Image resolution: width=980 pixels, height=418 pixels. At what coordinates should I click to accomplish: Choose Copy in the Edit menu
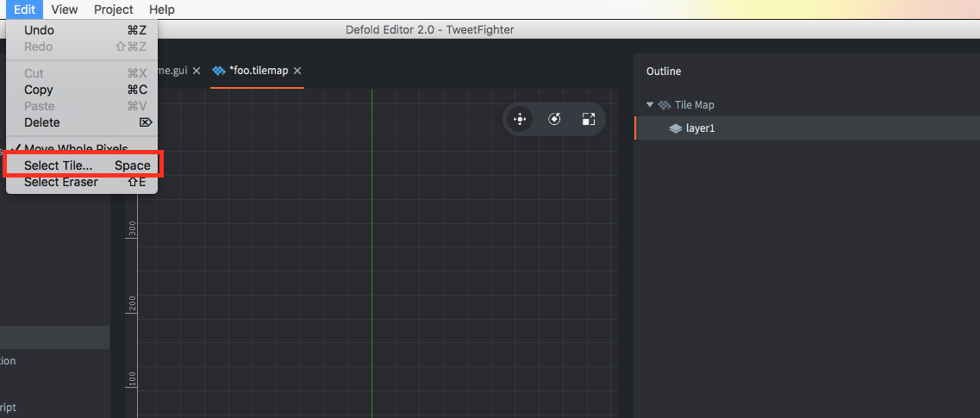82,90
